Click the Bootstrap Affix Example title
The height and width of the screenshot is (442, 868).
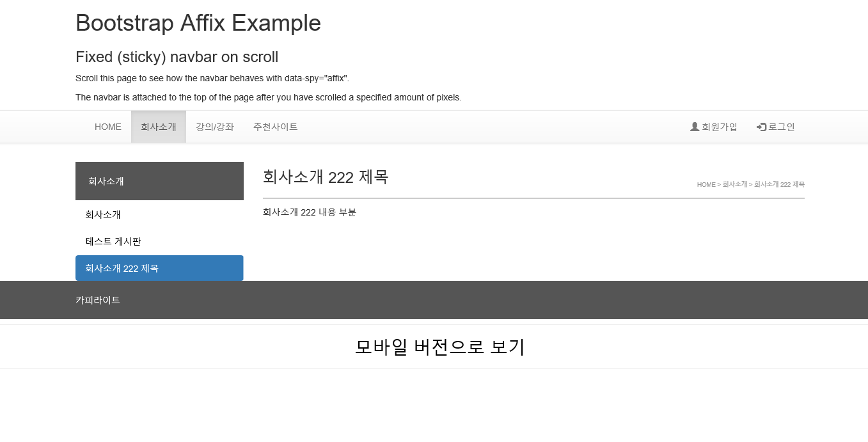coord(198,23)
